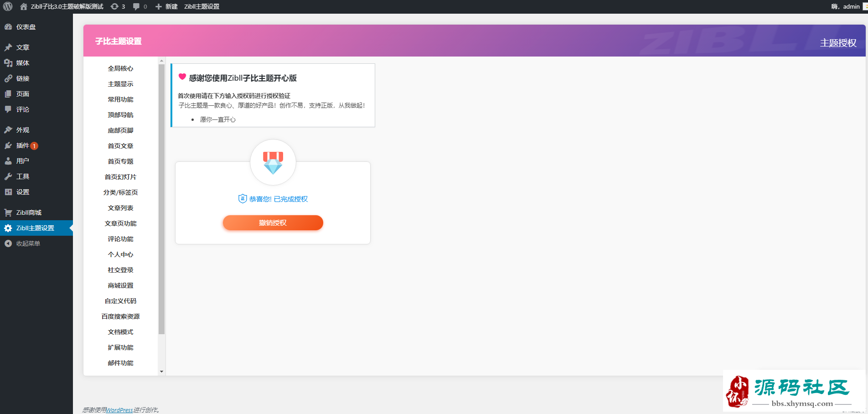This screenshot has height=414, width=868.
Task: Click the 撤销授权 button
Action: [x=273, y=223]
